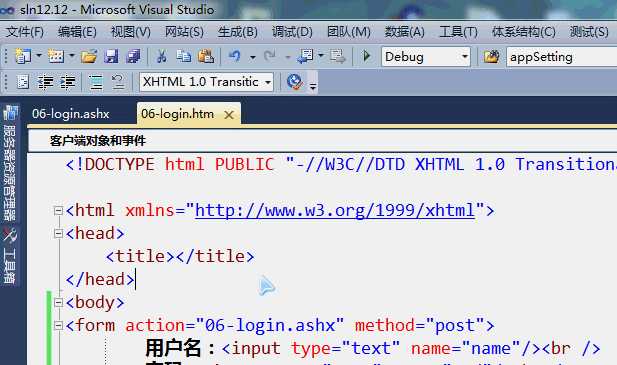
Task: Open the Undo history dropdown arrow
Action: click(x=253, y=57)
